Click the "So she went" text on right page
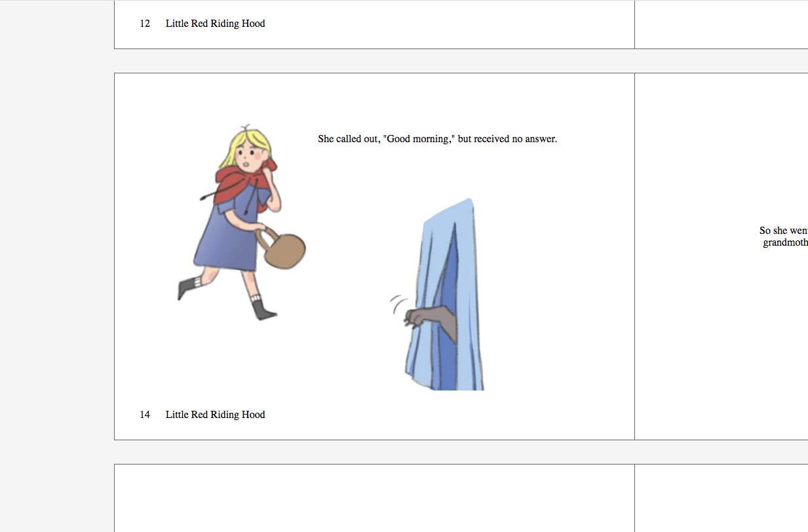This screenshot has height=532, width=808. tap(783, 231)
